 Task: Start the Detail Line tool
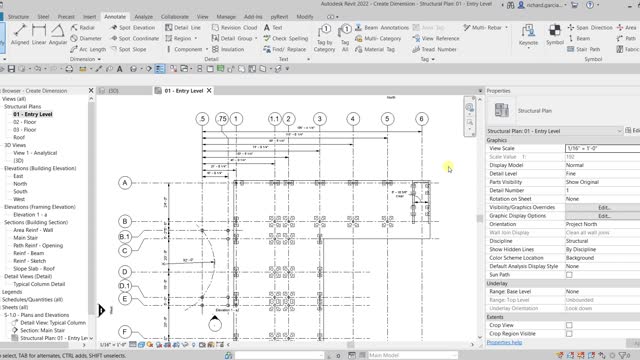point(183,27)
